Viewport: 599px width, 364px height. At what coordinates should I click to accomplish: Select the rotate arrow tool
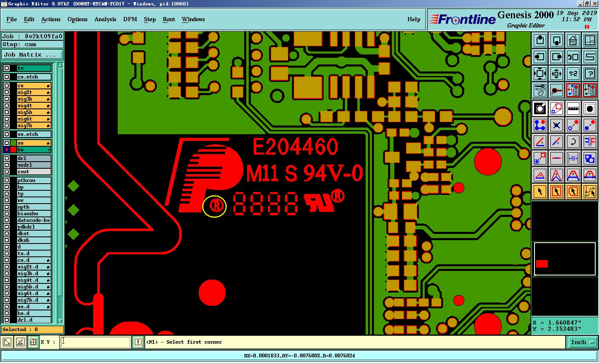pos(573,142)
